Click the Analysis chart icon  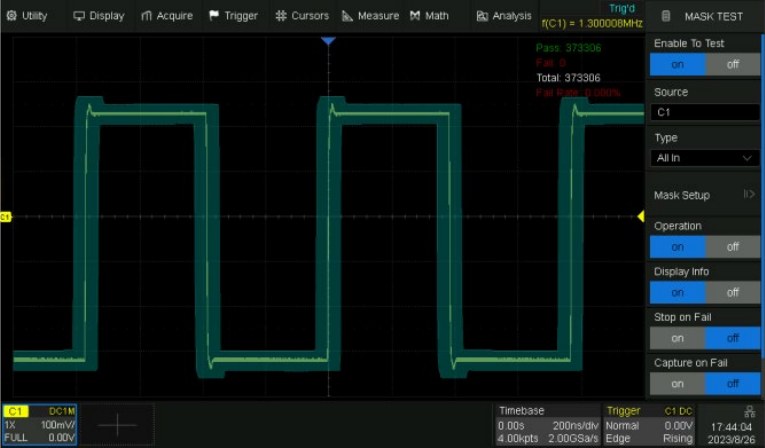coord(482,16)
